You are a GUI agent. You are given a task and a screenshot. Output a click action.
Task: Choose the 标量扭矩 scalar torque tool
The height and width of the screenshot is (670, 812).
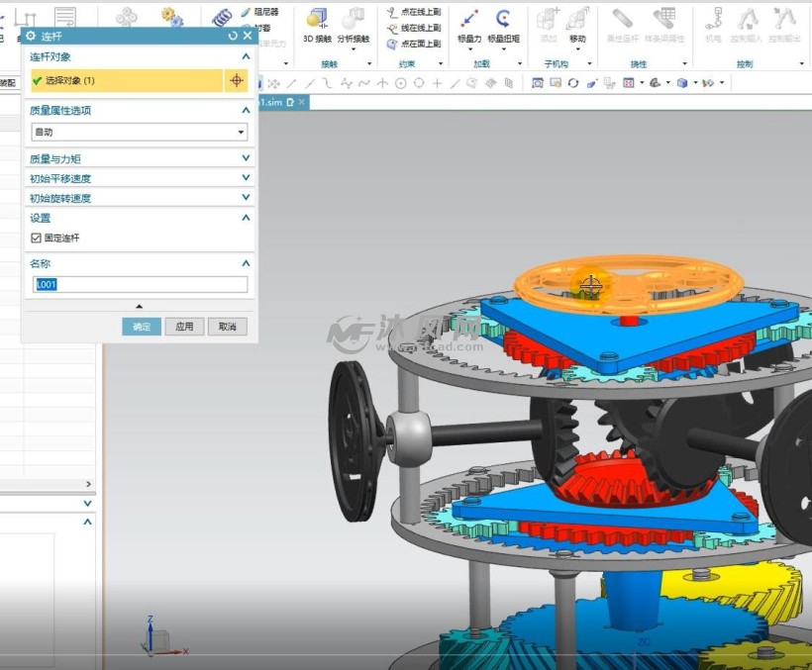[503, 25]
